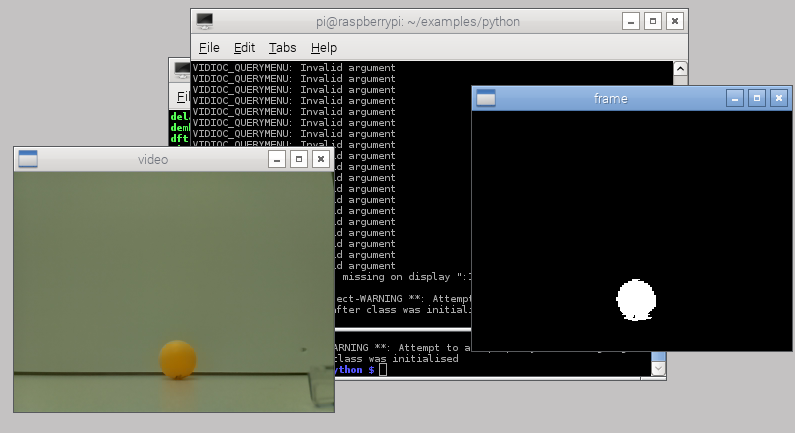This screenshot has height=433, width=795.
Task: Click the terminal title 'pi@raspberrypi: ~/examples/python'
Action: [418, 22]
